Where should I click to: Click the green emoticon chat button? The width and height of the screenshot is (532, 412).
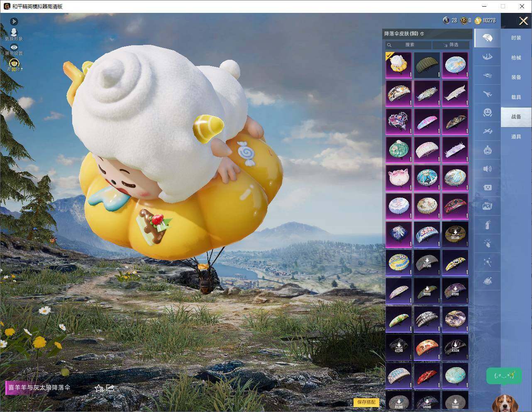point(504,375)
